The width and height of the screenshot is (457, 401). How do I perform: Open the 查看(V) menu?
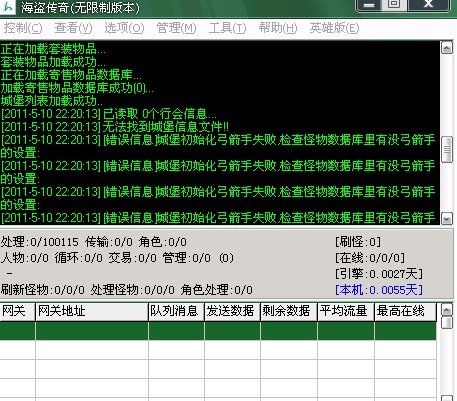coord(73,28)
